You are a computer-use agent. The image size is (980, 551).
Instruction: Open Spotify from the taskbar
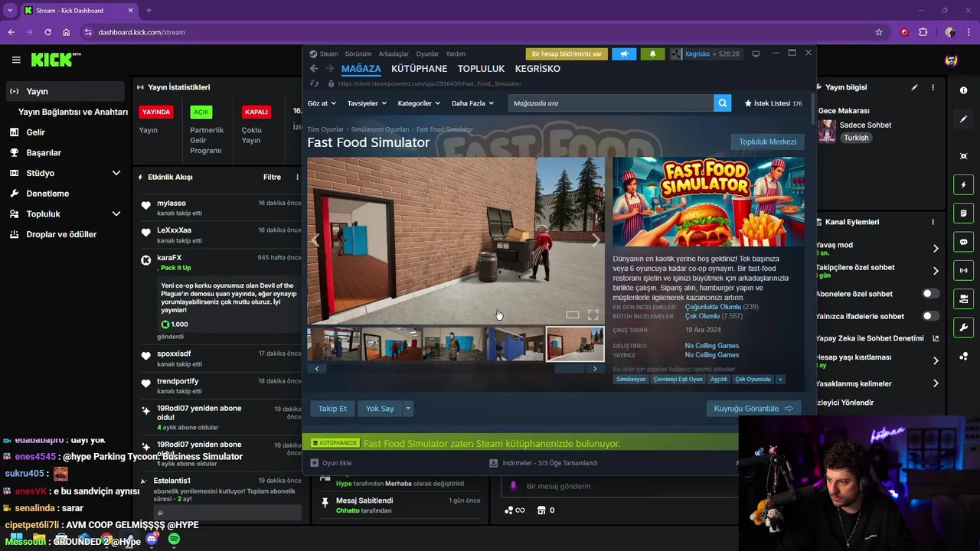[174, 540]
